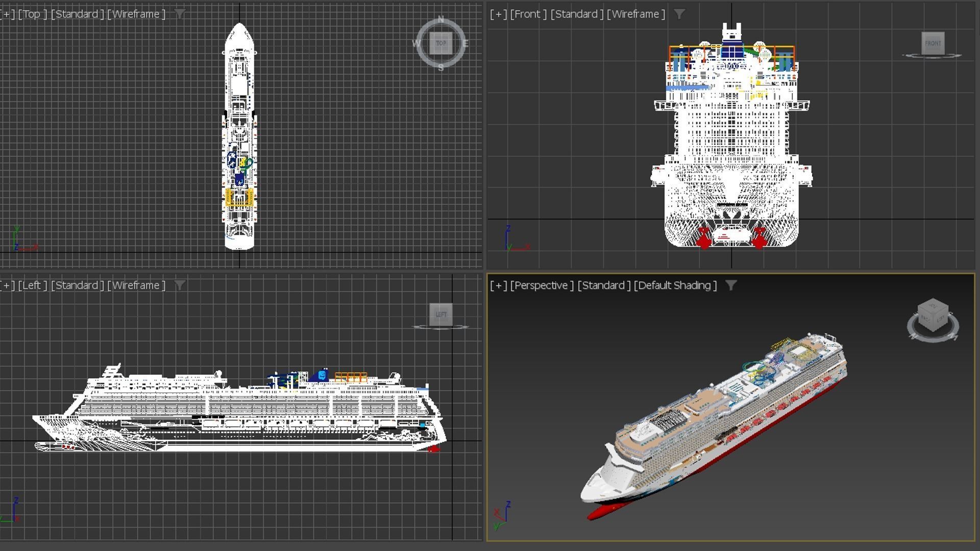This screenshot has height=551, width=980.
Task: Click the E compass point on Top ViewCube
Action: [465, 43]
